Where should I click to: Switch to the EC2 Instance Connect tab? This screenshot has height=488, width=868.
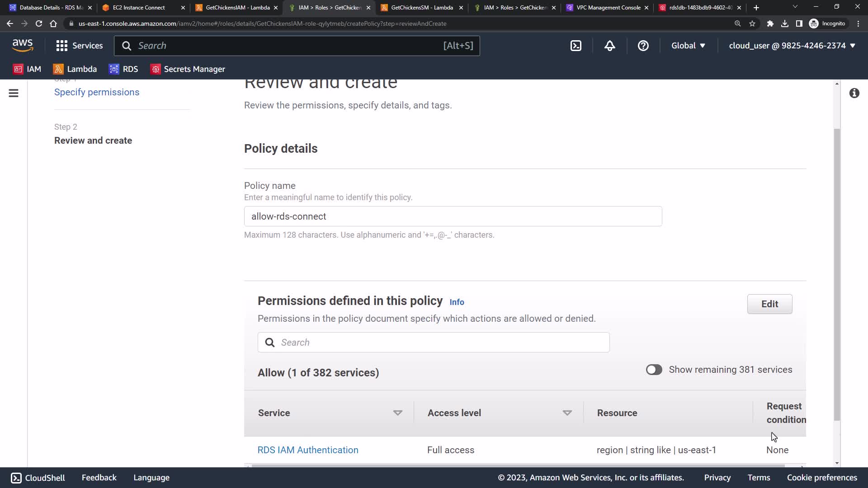139,8
